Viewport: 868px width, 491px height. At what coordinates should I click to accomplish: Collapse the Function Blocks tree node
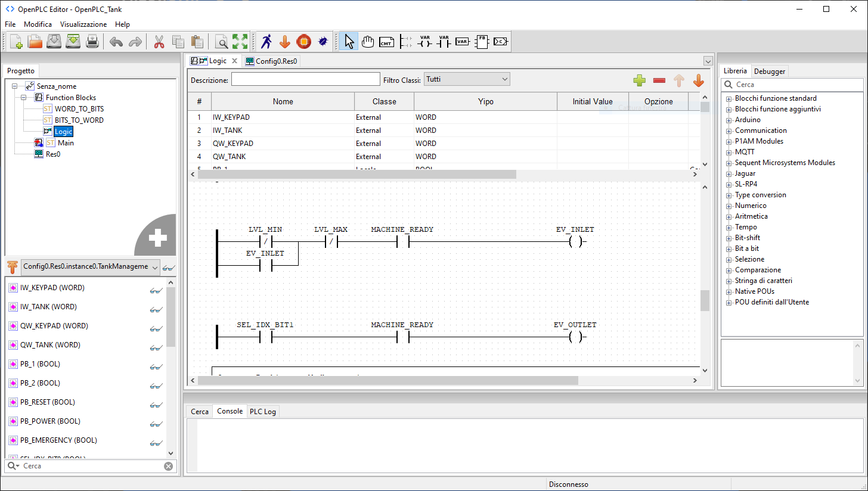[x=23, y=98]
